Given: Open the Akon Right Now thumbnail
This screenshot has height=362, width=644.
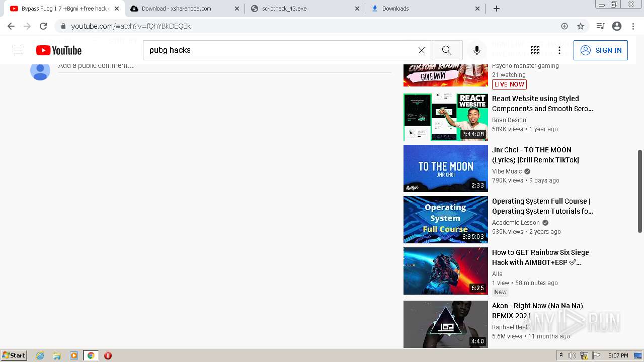Looking at the screenshot, I should click(x=446, y=324).
